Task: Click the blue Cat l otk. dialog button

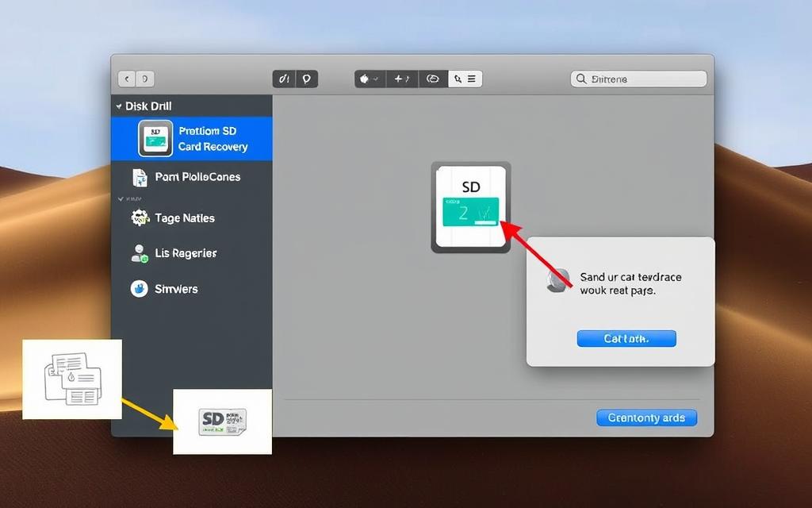Action: point(626,338)
